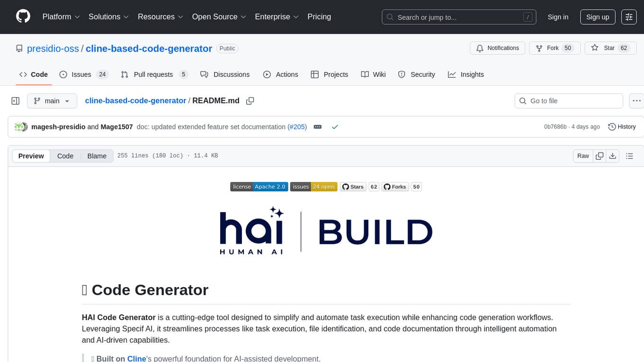This screenshot has height=362, width=644.
Task: Expand the Open Source menu
Action: (219, 17)
